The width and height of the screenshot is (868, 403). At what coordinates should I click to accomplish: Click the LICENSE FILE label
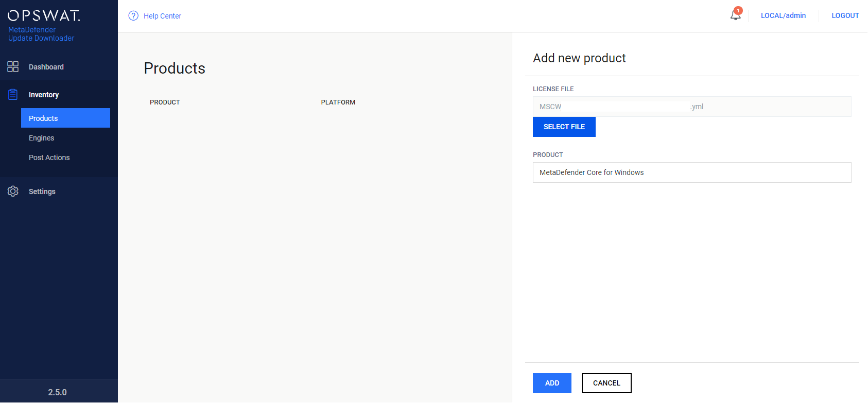[553, 89]
